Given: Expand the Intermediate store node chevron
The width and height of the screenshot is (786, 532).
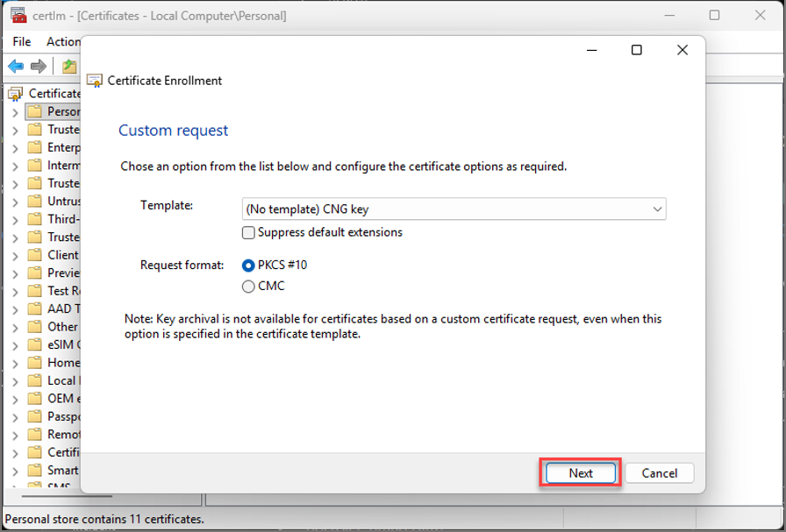Looking at the screenshot, I should pos(15,167).
